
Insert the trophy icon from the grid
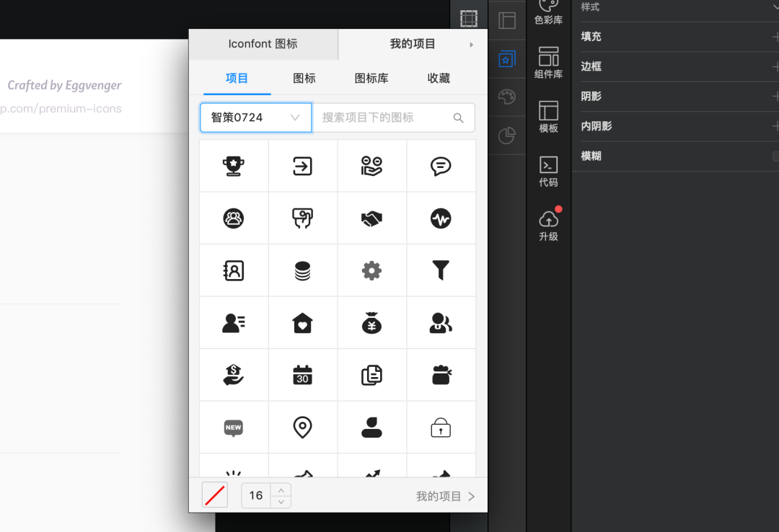(234, 166)
